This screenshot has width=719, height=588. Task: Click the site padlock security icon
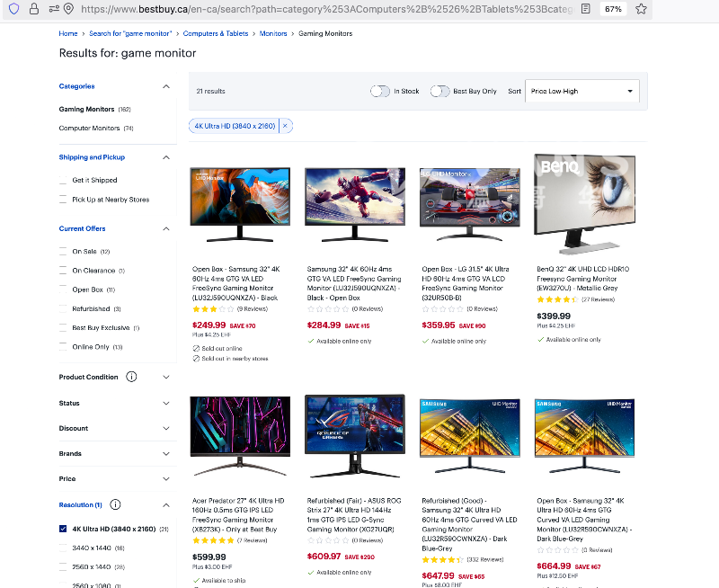click(33, 8)
